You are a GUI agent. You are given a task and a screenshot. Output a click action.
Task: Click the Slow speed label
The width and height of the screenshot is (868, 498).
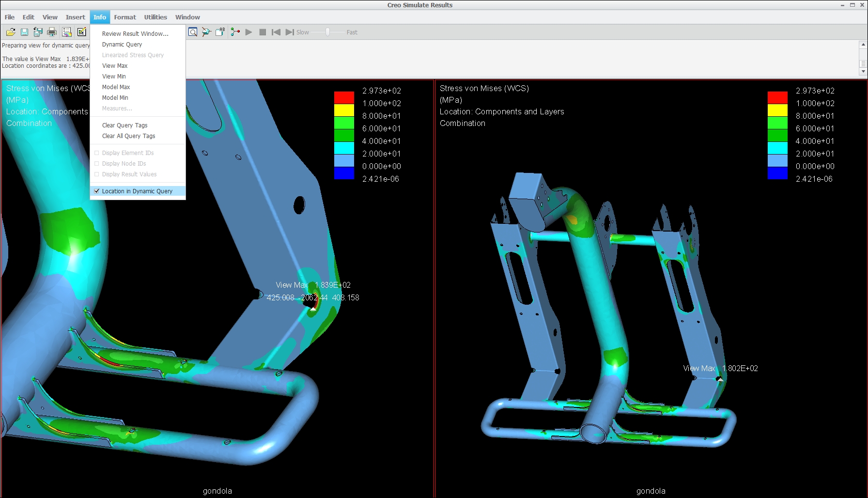pyautogui.click(x=302, y=32)
